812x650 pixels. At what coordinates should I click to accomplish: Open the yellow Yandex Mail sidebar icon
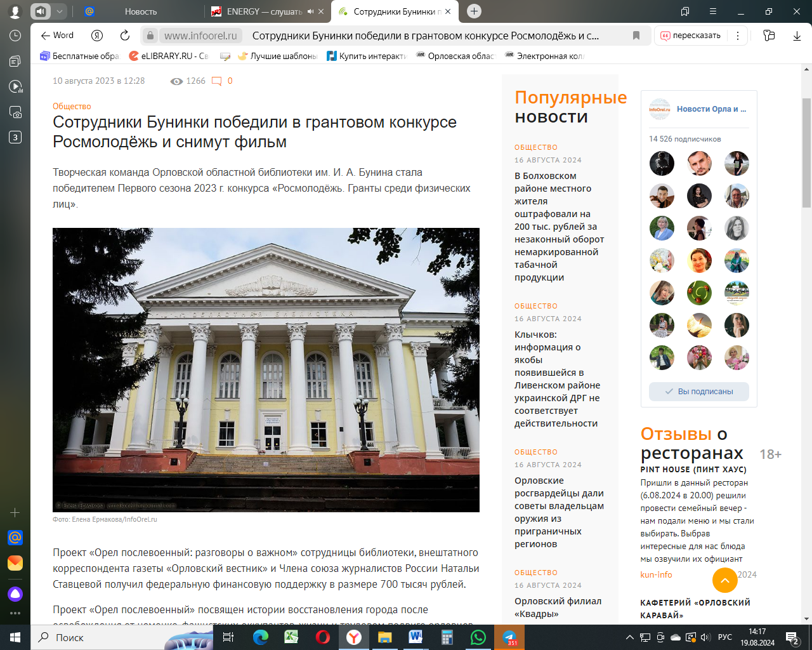(x=15, y=563)
